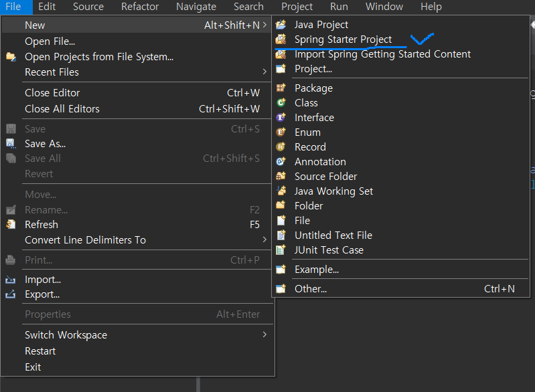Click the Annotation icon
The height and width of the screenshot is (392, 535).
point(281,161)
